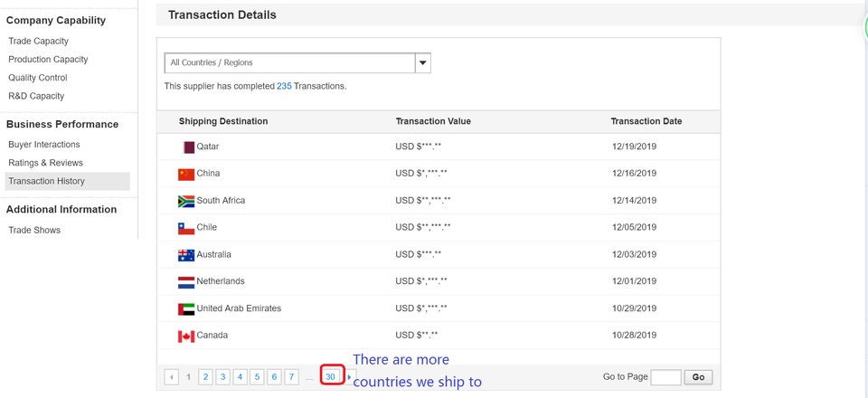Click the China flag icon
This screenshot has width=868, height=398.
click(x=186, y=174)
